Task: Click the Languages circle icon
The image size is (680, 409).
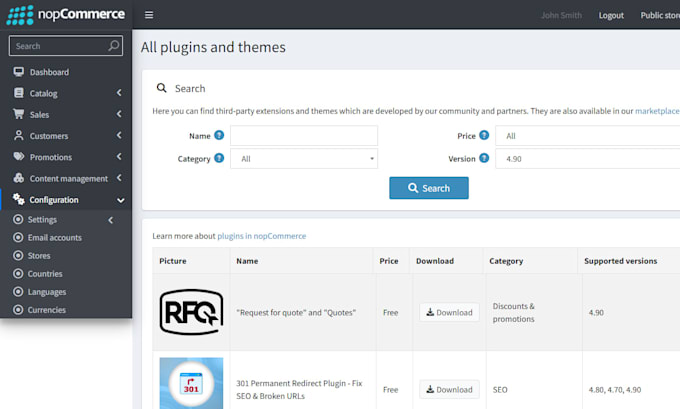Action: coord(18,291)
